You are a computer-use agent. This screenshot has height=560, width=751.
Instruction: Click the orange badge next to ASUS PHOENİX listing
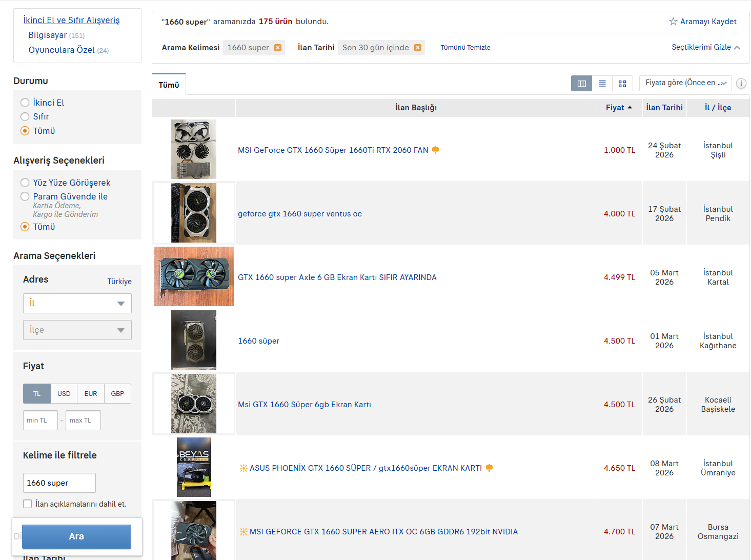click(x=489, y=468)
